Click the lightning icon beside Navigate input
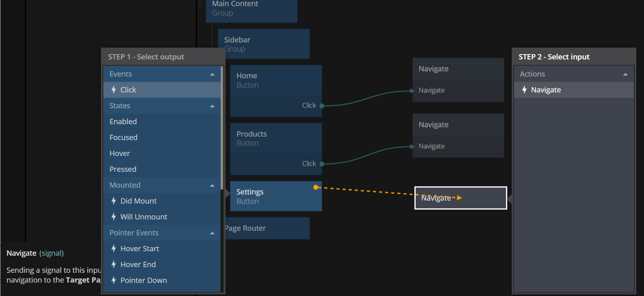 coord(524,90)
